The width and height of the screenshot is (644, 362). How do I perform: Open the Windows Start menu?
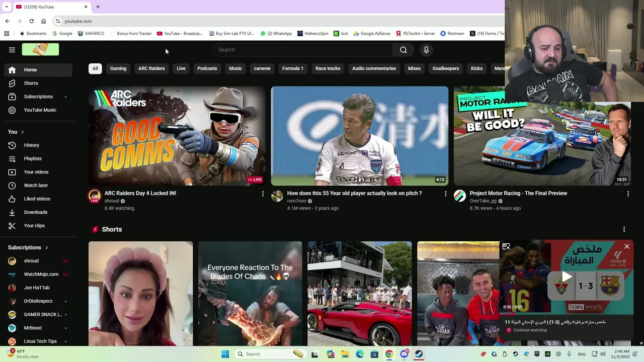tap(225, 354)
